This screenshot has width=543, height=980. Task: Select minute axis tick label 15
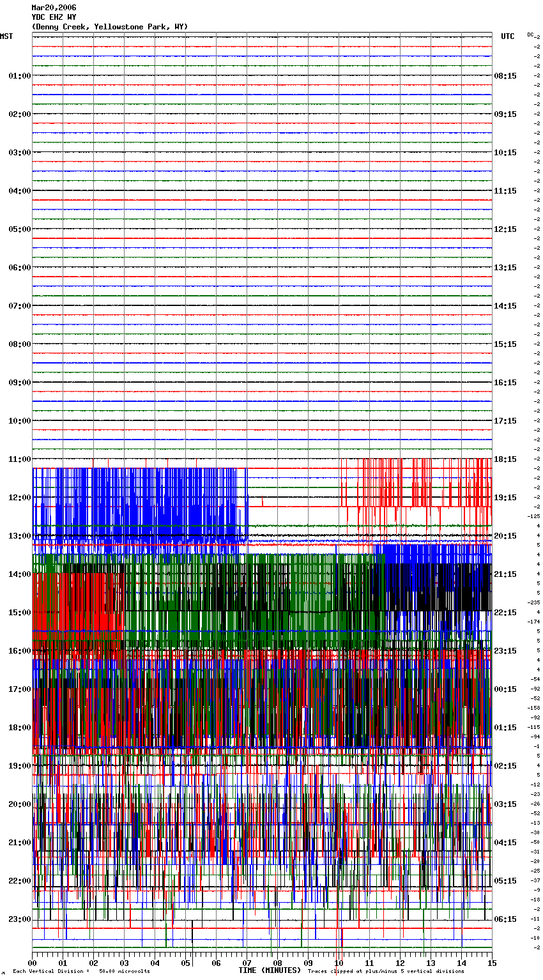coord(491,963)
